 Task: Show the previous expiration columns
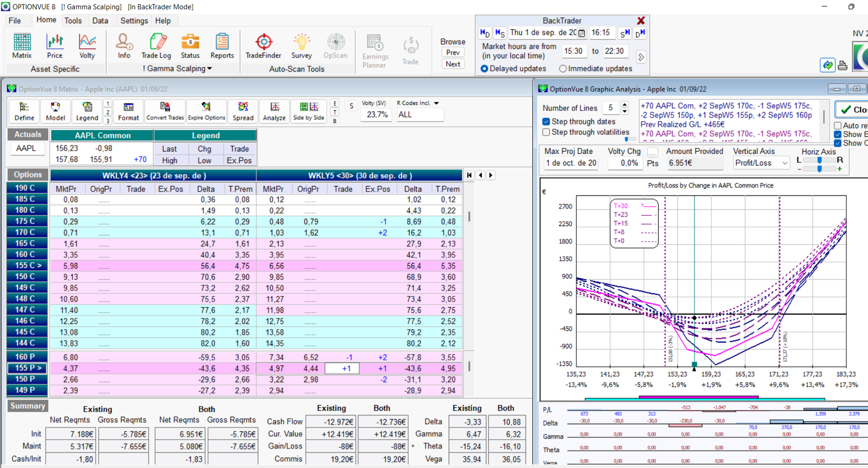coord(480,175)
